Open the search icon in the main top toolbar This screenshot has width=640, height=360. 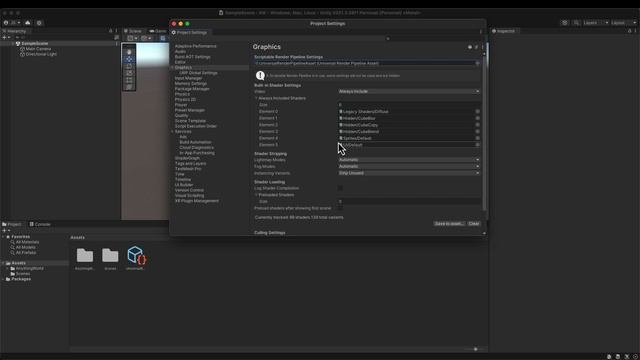tap(576, 23)
